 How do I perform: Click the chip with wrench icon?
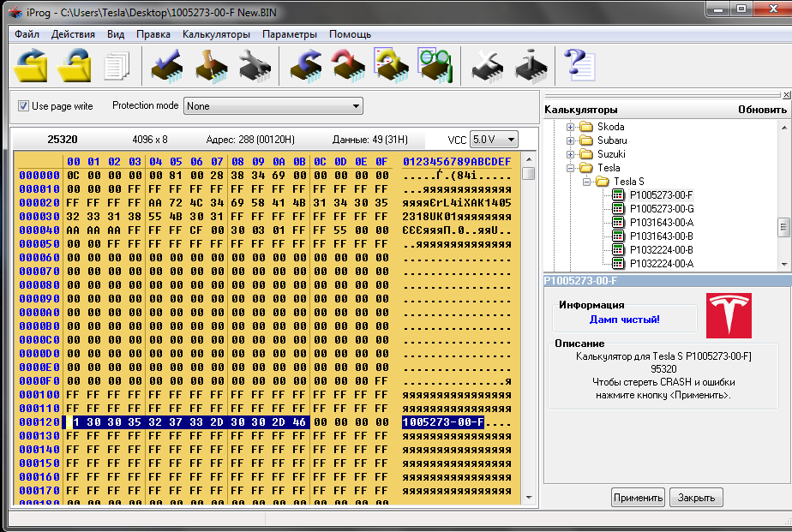click(255, 66)
